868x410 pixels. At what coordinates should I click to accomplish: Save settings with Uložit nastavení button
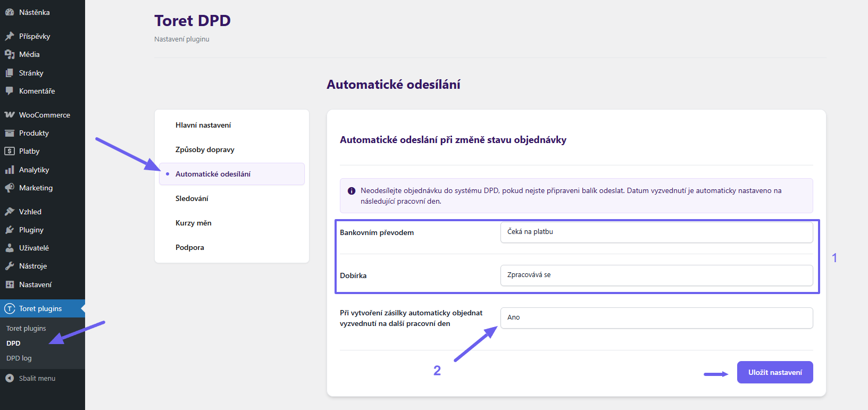click(x=775, y=372)
